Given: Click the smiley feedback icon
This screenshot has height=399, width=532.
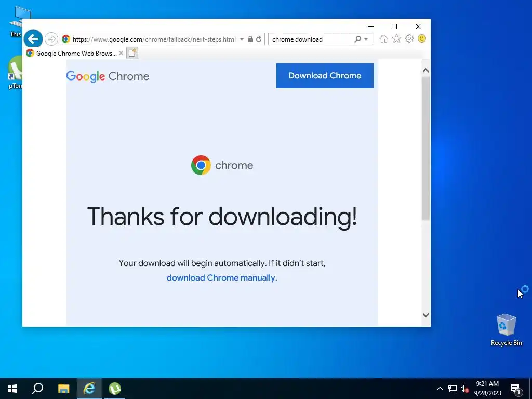Looking at the screenshot, I should [x=422, y=38].
